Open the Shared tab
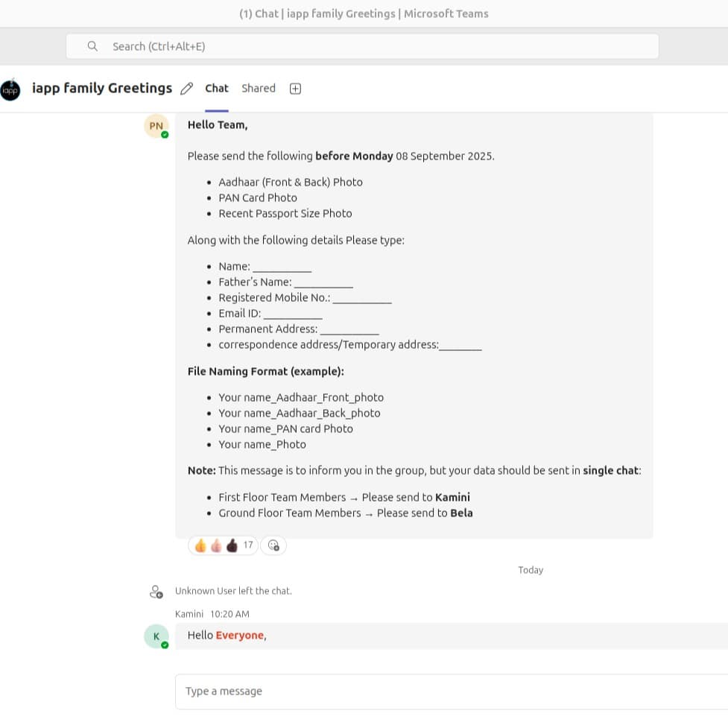 pyautogui.click(x=258, y=88)
